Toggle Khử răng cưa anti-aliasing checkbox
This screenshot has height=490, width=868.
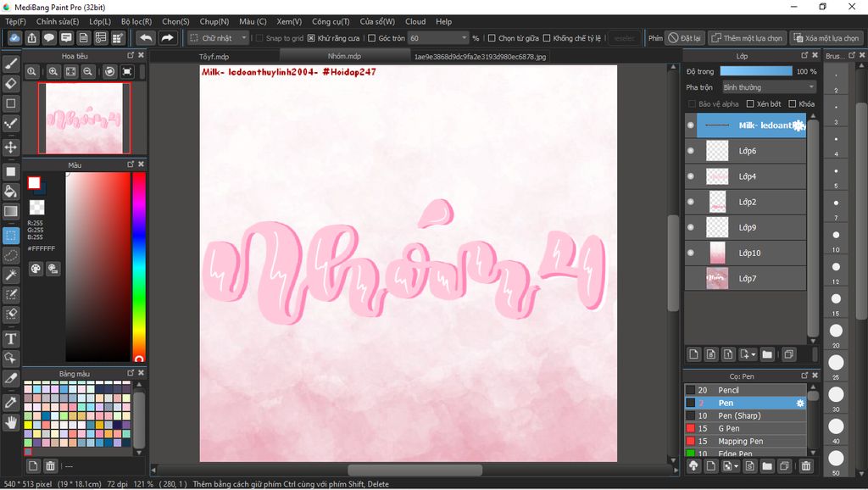(311, 38)
